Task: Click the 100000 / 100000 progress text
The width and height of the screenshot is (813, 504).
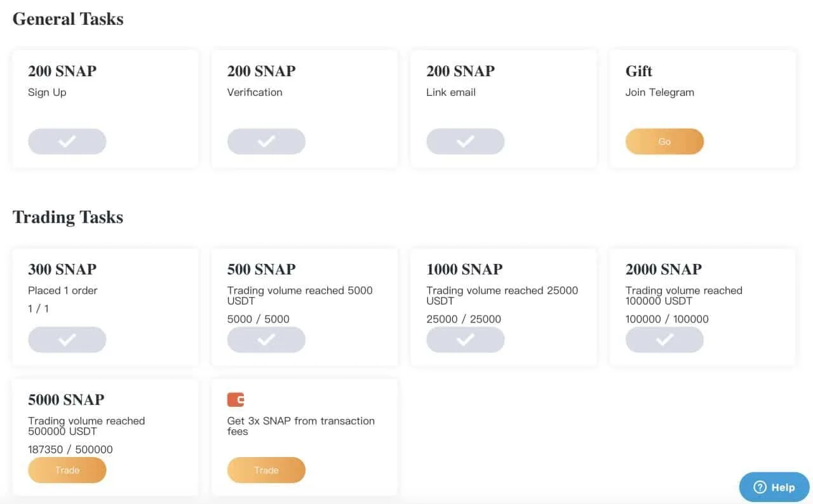Action: (x=667, y=319)
